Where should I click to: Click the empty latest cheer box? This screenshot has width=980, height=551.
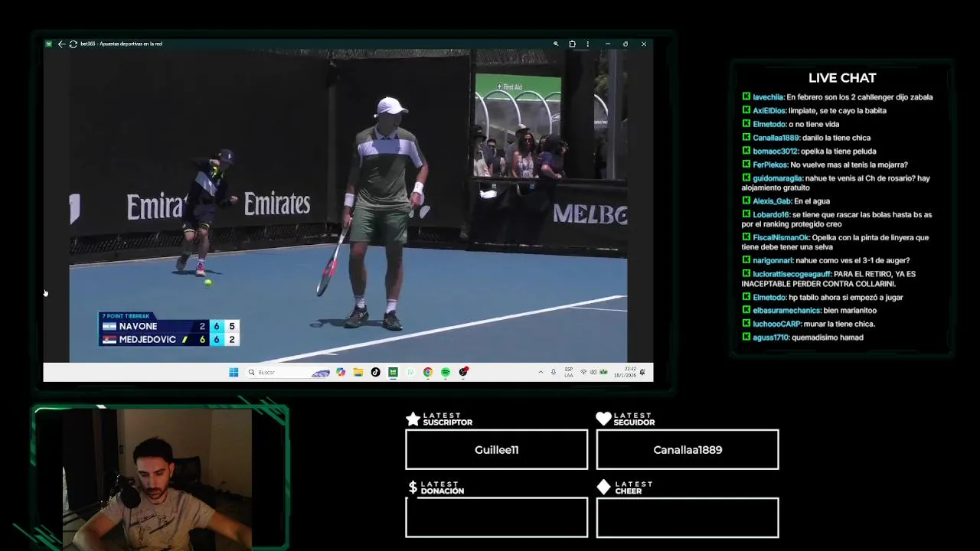click(688, 517)
